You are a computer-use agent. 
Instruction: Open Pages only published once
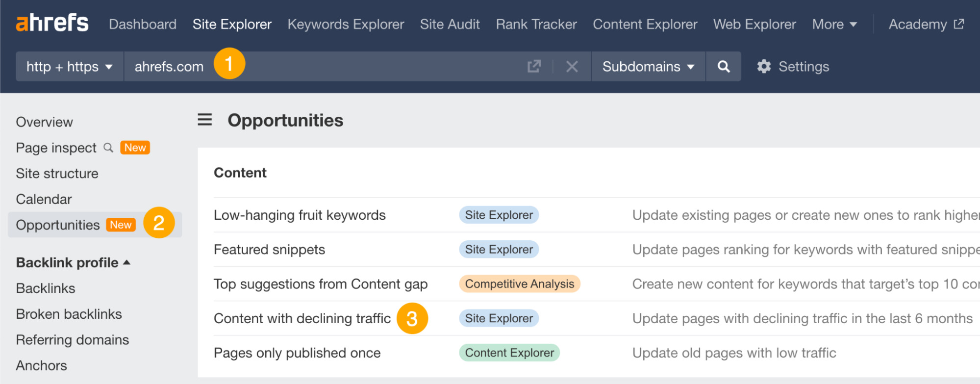[x=297, y=353]
